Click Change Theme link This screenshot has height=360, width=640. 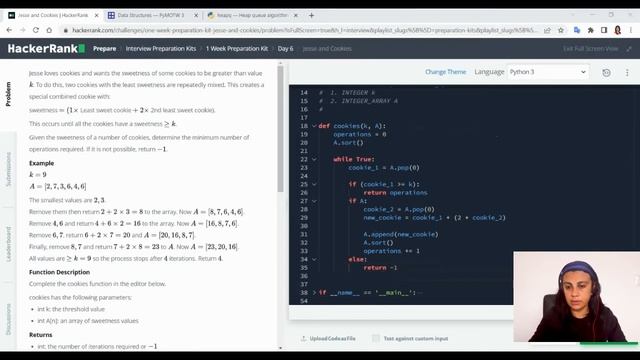(445, 72)
